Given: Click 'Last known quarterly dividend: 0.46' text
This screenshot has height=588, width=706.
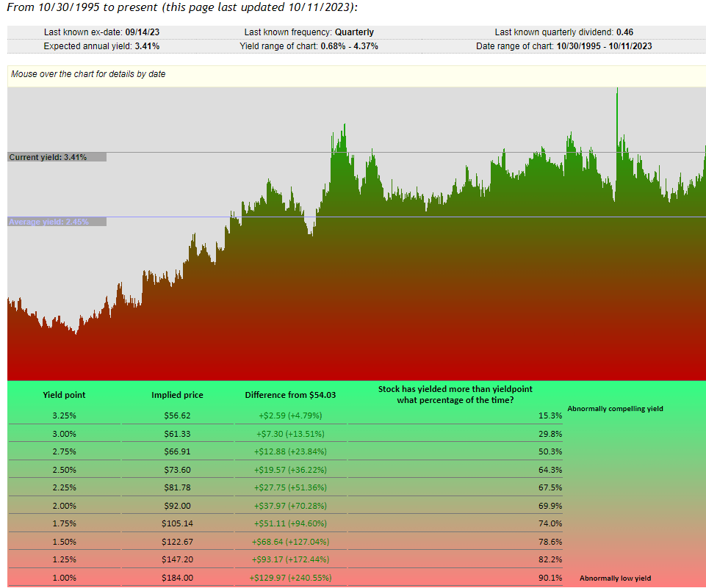Looking at the screenshot, I should (563, 32).
